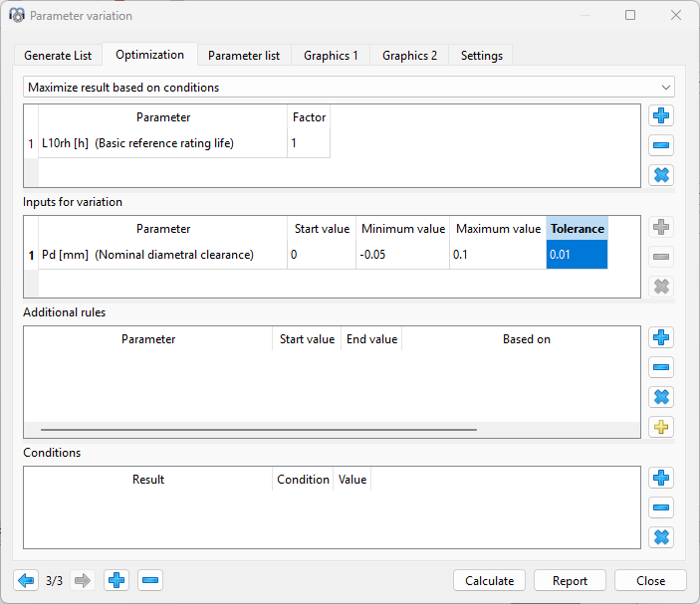Click page indicator 3/3
The height and width of the screenshot is (604, 700).
(54, 580)
